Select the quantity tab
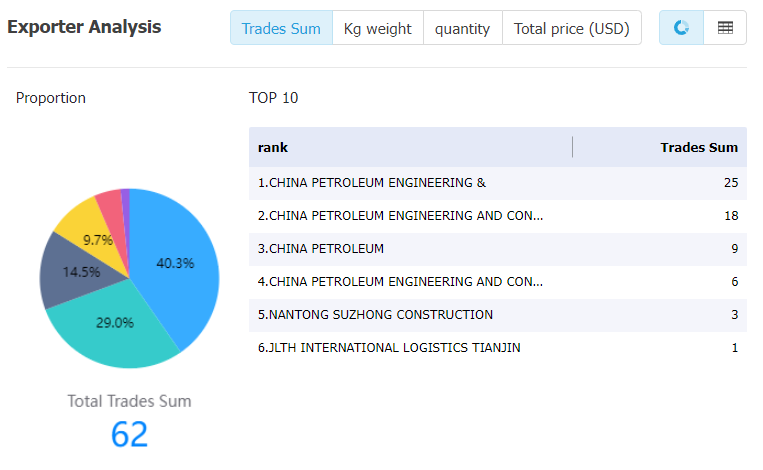Viewport: 763px width, 470px height. [462, 28]
